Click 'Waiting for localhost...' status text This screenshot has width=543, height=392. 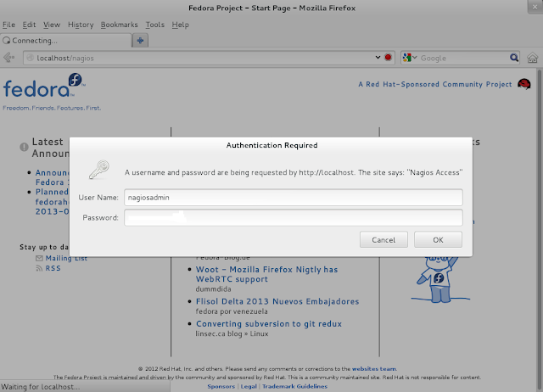pyautogui.click(x=41, y=387)
